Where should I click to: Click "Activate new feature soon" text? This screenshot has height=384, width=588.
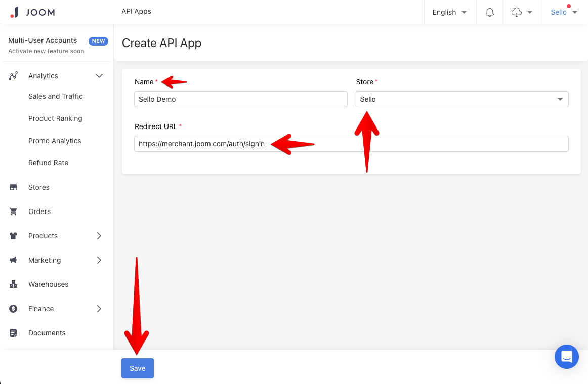pos(46,51)
